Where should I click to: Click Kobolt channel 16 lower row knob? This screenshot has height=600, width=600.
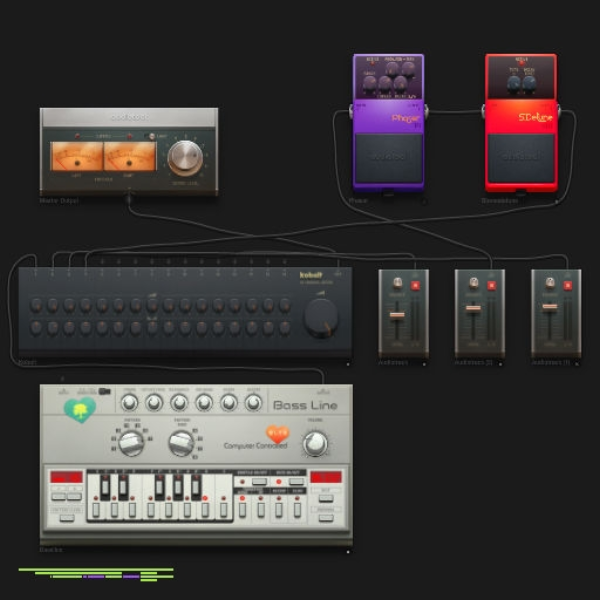pos(285,328)
